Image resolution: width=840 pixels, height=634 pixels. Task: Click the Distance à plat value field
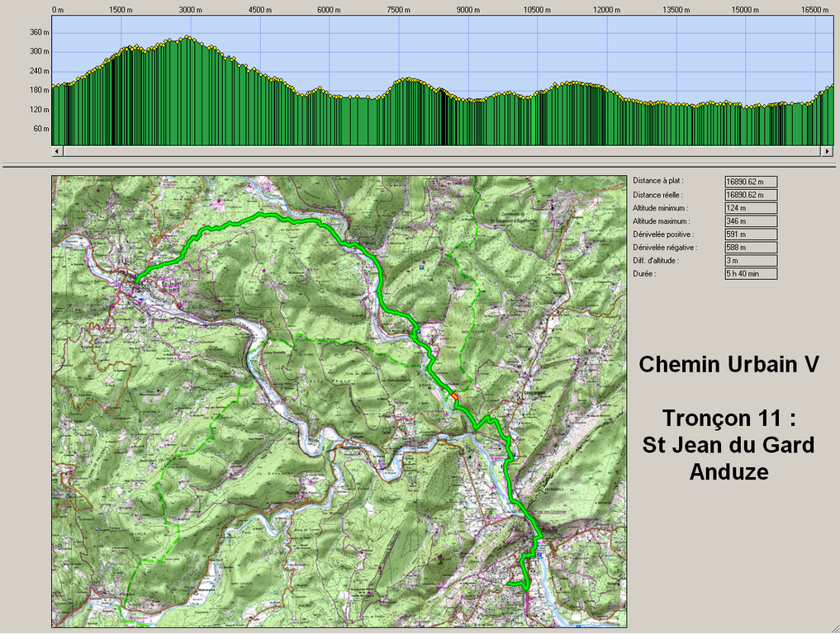coord(751,182)
